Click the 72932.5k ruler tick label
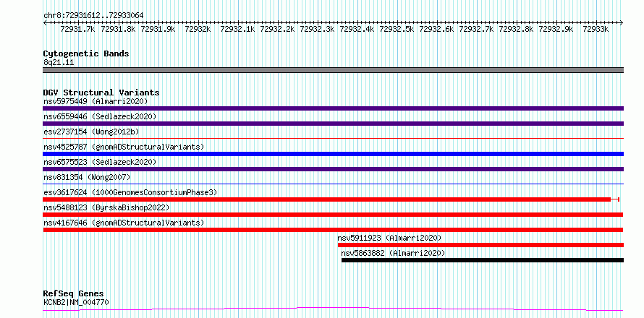This screenshot has width=644, height=318. click(397, 29)
